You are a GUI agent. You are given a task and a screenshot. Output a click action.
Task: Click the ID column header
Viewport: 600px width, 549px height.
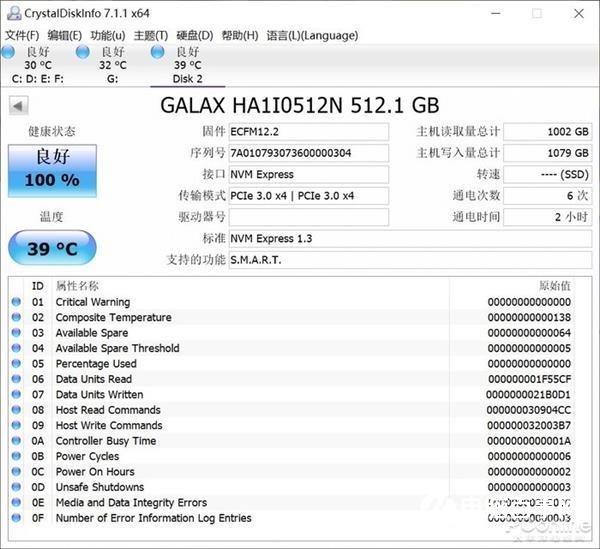pyautogui.click(x=38, y=286)
